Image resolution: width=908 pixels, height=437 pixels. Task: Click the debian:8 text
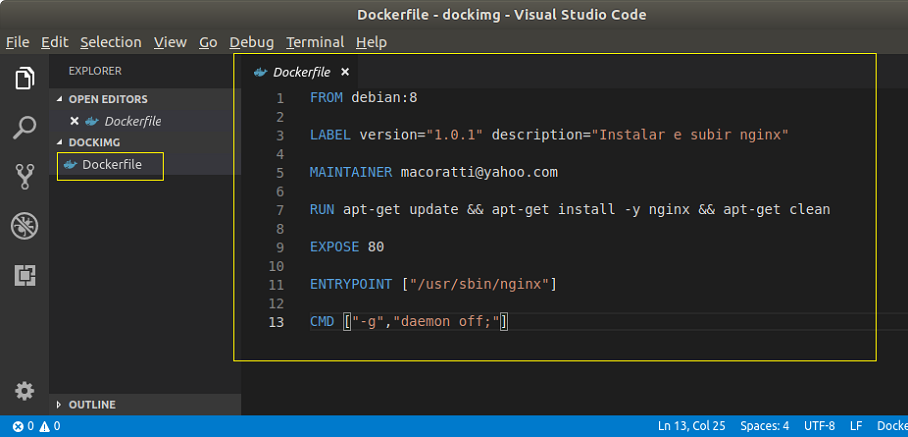click(385, 98)
